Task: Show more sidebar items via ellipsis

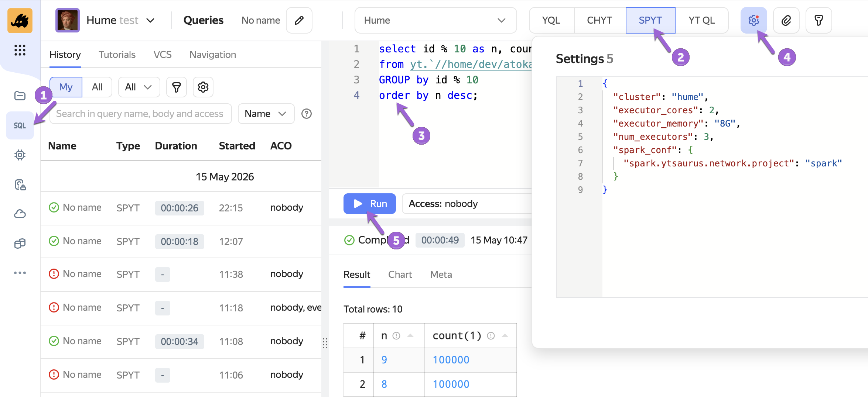Action: pos(20,273)
